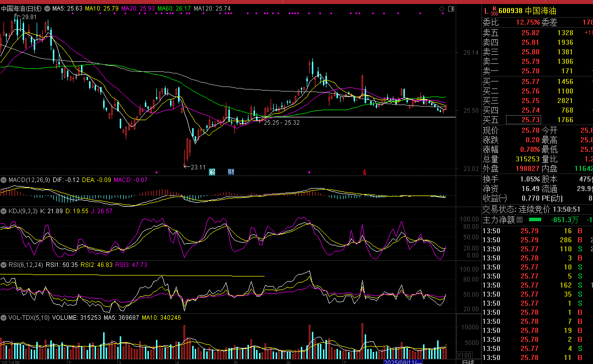Click the 卖一 price 25.78
The width and height of the screenshot is (593, 364).
pyautogui.click(x=530, y=71)
